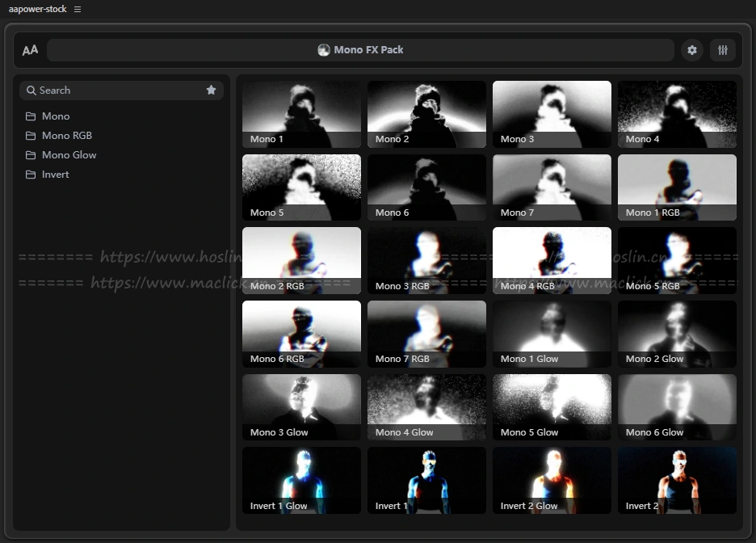Open the panel hamburger menu
The image size is (756, 543).
tap(78, 9)
